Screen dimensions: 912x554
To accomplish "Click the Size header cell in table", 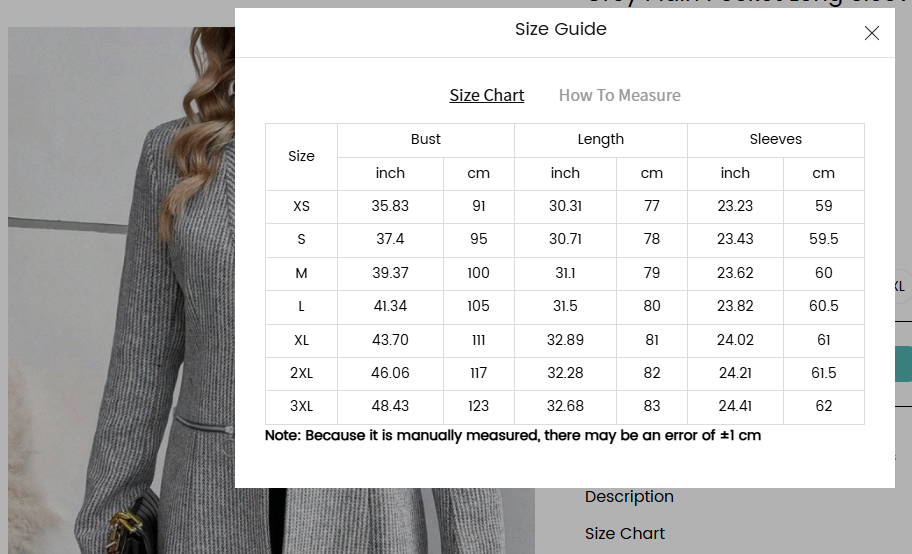I will tap(301, 156).
